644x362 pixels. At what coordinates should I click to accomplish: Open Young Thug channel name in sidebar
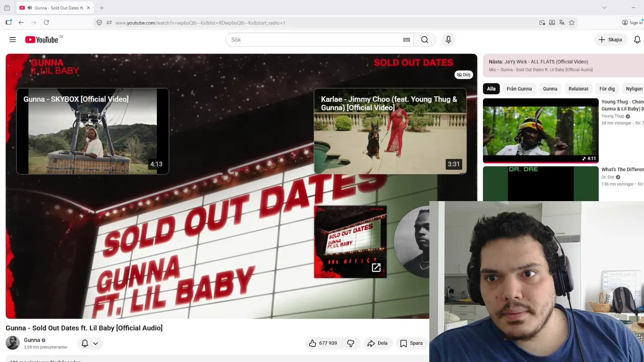612,116
